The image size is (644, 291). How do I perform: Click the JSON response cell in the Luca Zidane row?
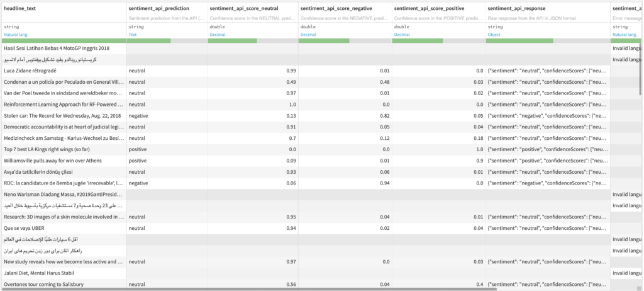547,71
